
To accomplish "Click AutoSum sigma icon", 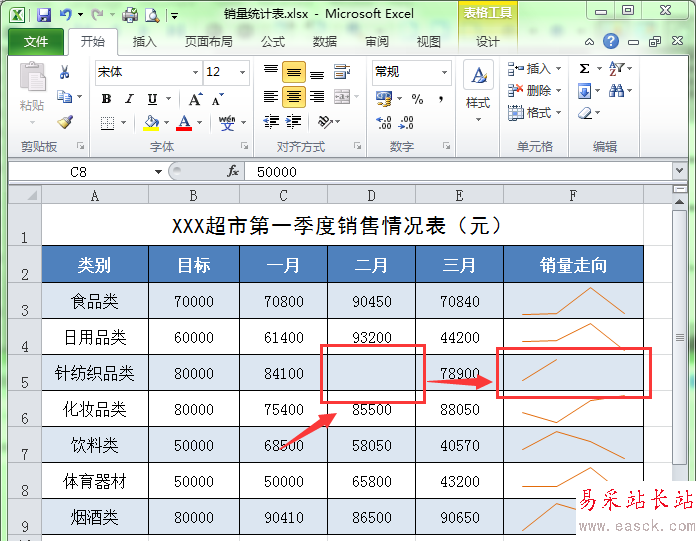I will coord(584,69).
